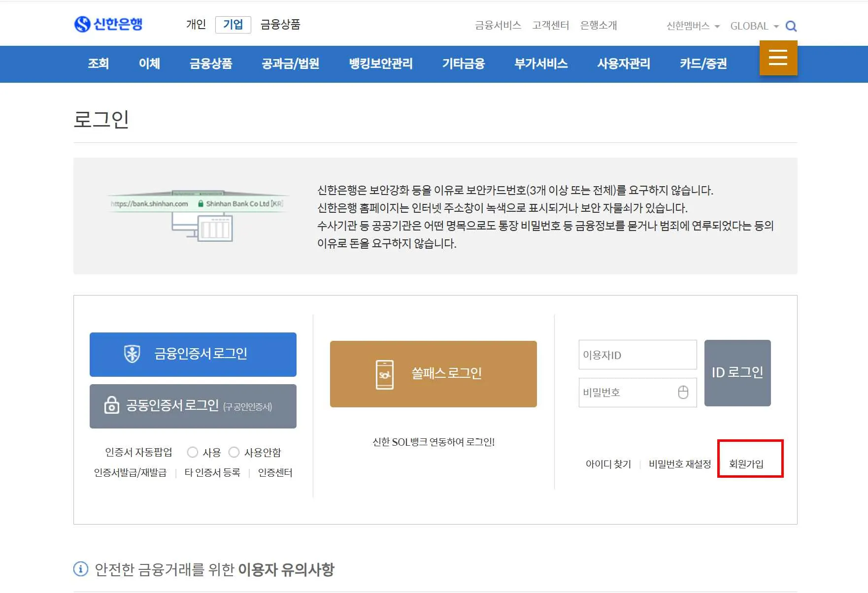868x593 pixels.
Task: Switch to the 개인 banking tab
Action: [x=196, y=25]
